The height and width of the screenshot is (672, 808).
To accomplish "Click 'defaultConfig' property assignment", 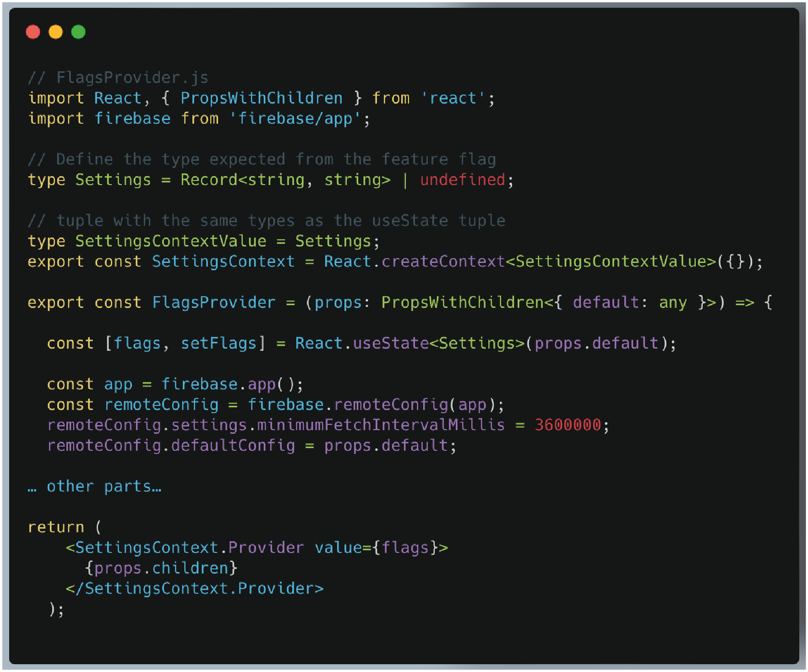I will point(233,445).
